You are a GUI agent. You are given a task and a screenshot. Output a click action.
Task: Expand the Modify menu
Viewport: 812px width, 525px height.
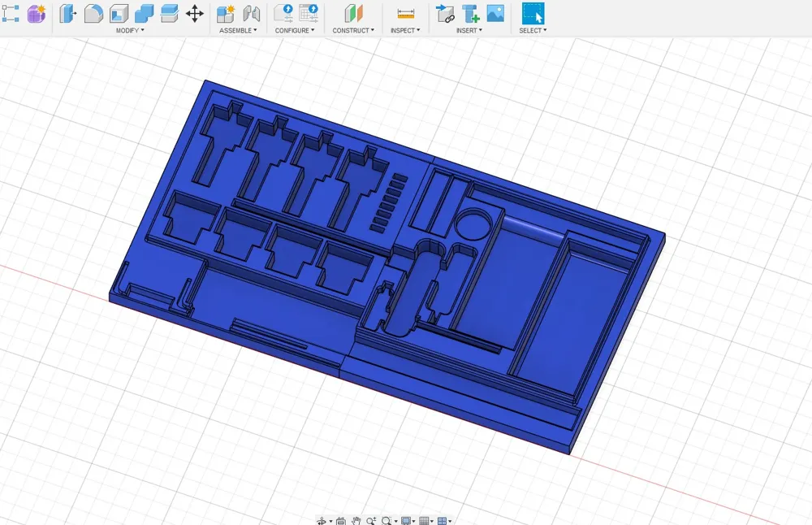[x=130, y=30]
